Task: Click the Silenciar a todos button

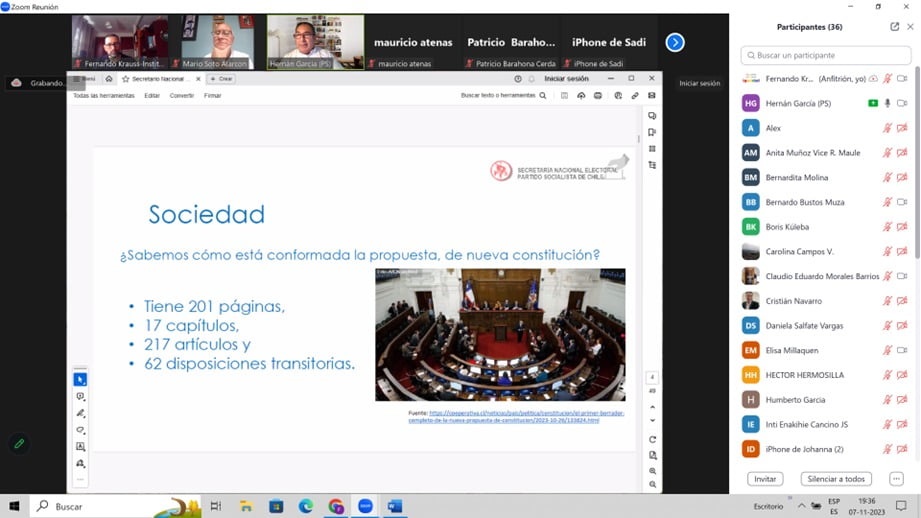Action: point(836,479)
